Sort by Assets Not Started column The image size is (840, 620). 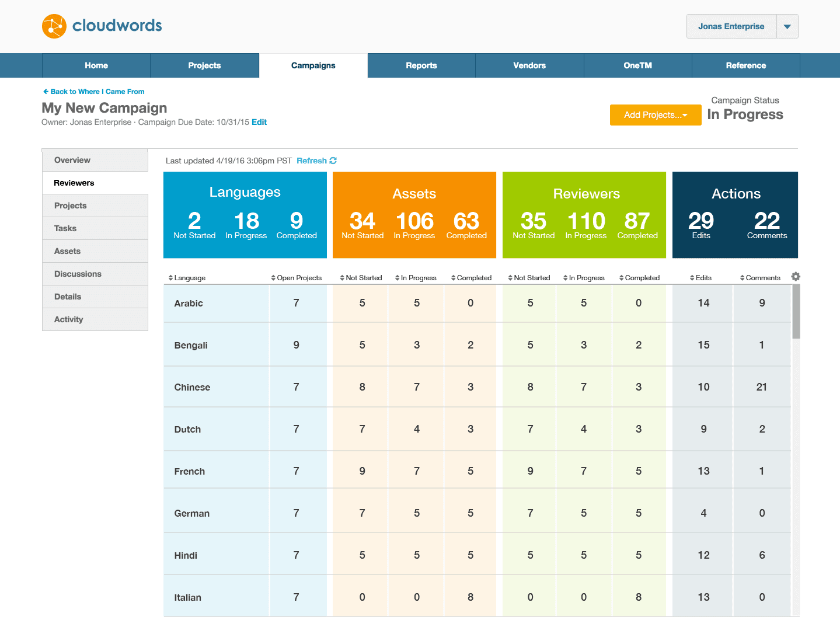[x=361, y=278]
